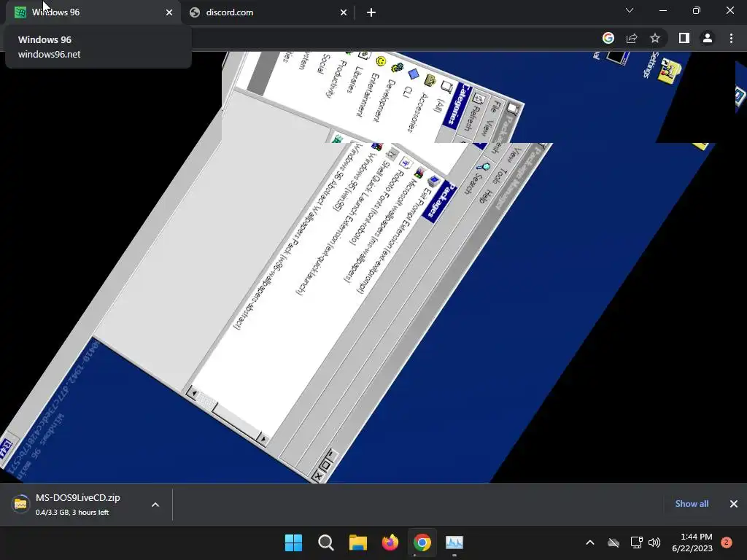Click the Shell Quick Launch package icon
The image size is (747, 560).
pos(392,155)
